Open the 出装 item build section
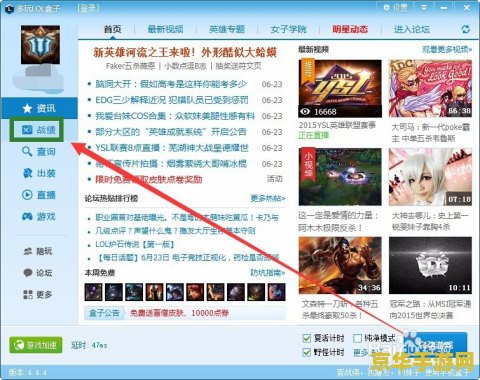The height and width of the screenshot is (380, 480). pos(39,173)
